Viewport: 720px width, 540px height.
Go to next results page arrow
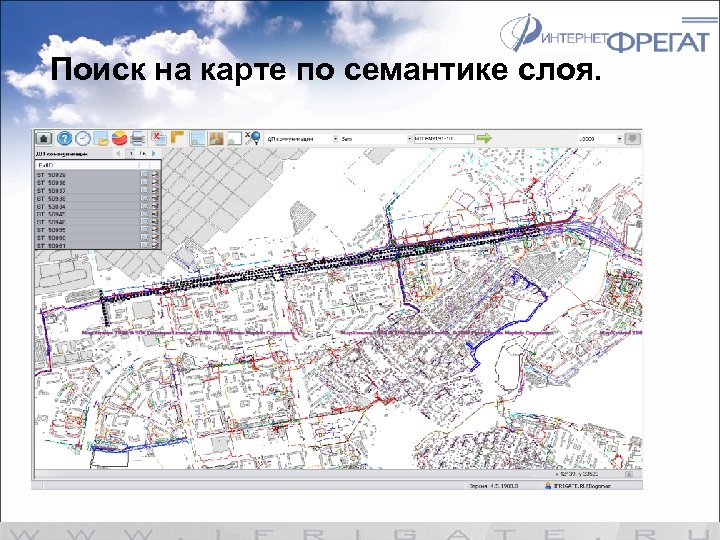154,153
